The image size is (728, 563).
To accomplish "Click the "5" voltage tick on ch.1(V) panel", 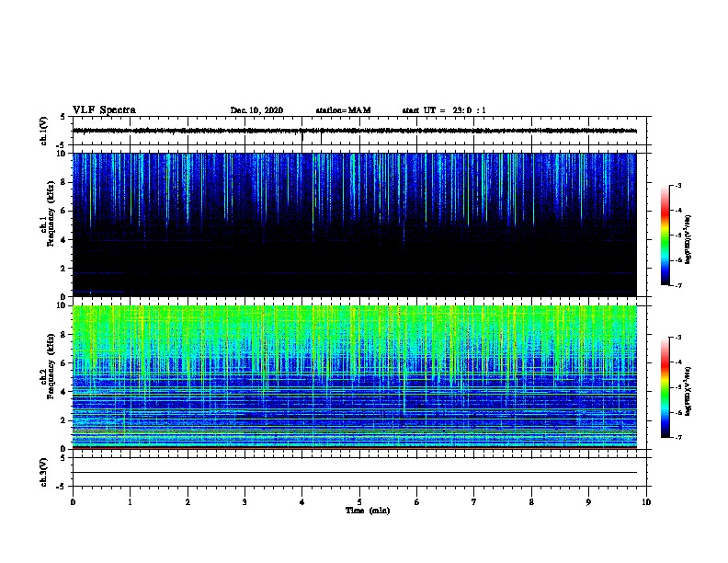I will point(63,117).
